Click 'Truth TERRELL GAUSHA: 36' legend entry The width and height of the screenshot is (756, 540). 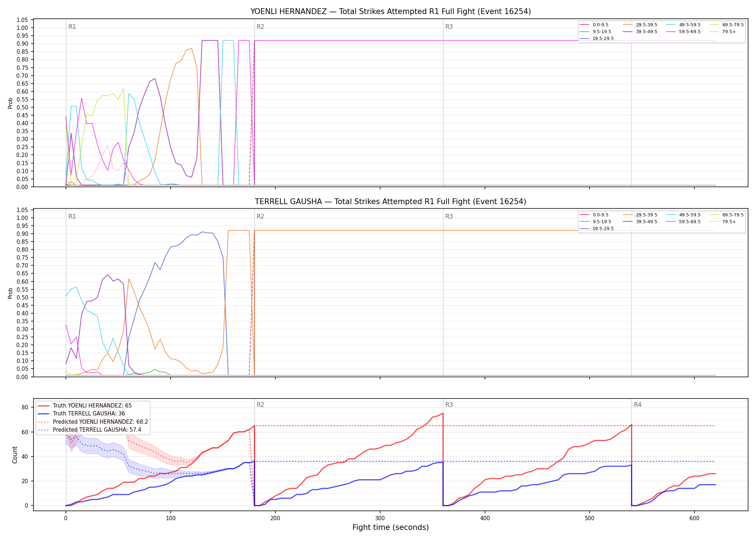[81, 414]
